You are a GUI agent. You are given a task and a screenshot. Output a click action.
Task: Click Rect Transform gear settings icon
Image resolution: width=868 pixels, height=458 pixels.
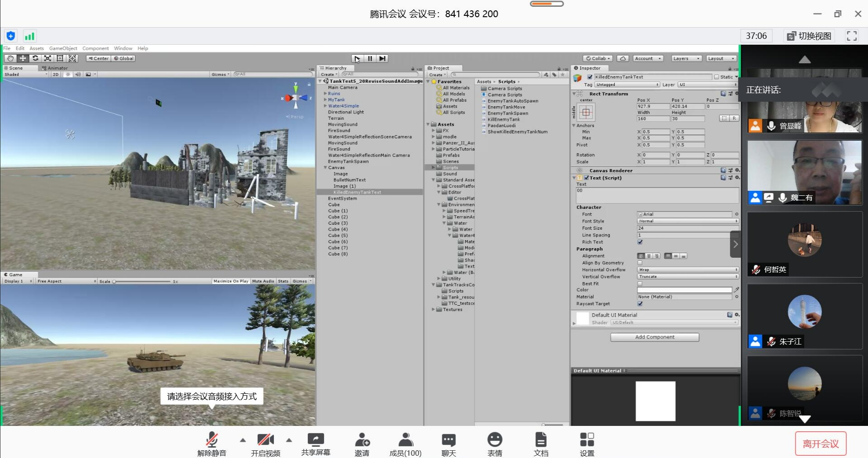[x=737, y=94]
